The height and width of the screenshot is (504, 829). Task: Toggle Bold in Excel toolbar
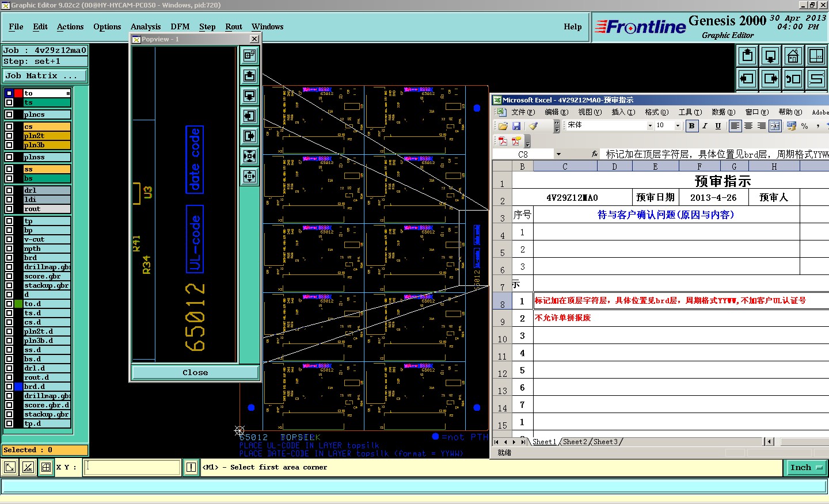pyautogui.click(x=691, y=125)
